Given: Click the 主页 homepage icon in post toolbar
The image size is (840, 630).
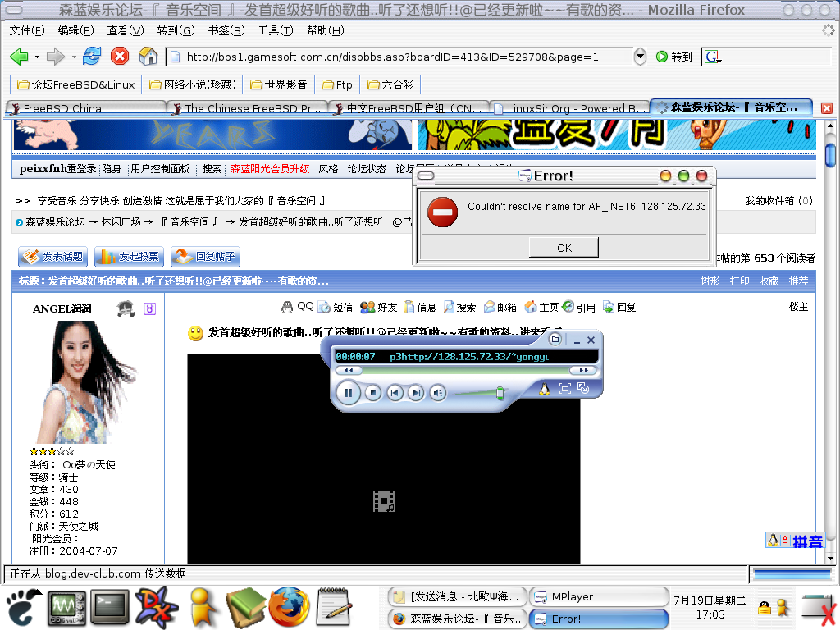Looking at the screenshot, I should (531, 307).
